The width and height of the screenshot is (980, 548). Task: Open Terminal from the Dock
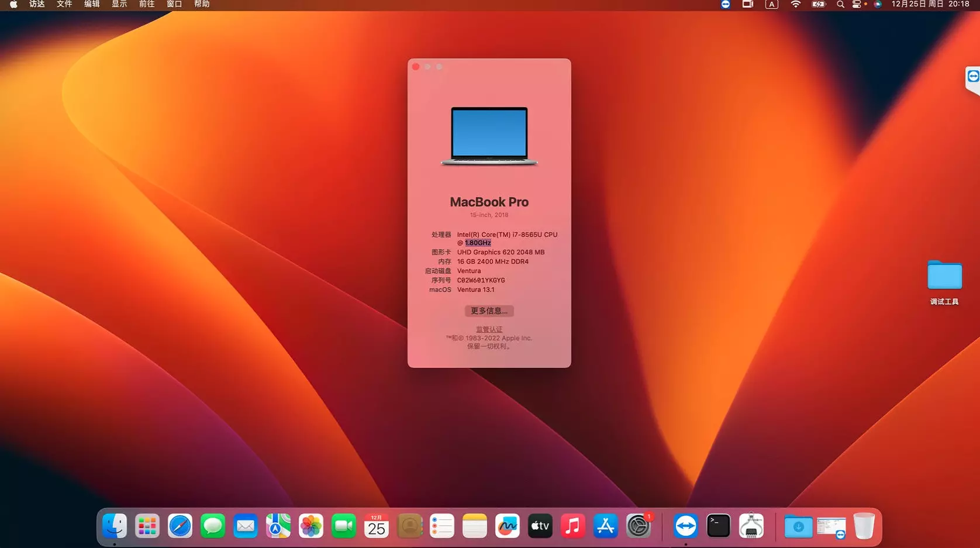[x=718, y=526]
